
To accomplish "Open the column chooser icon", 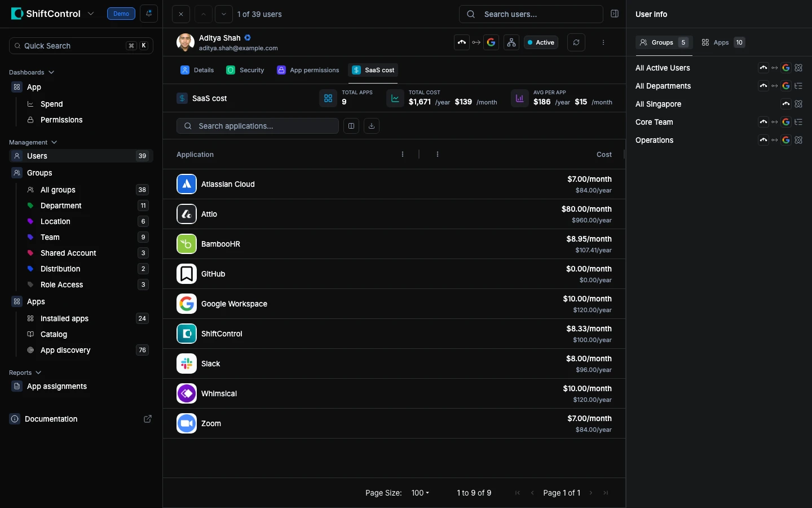I will pyautogui.click(x=351, y=126).
